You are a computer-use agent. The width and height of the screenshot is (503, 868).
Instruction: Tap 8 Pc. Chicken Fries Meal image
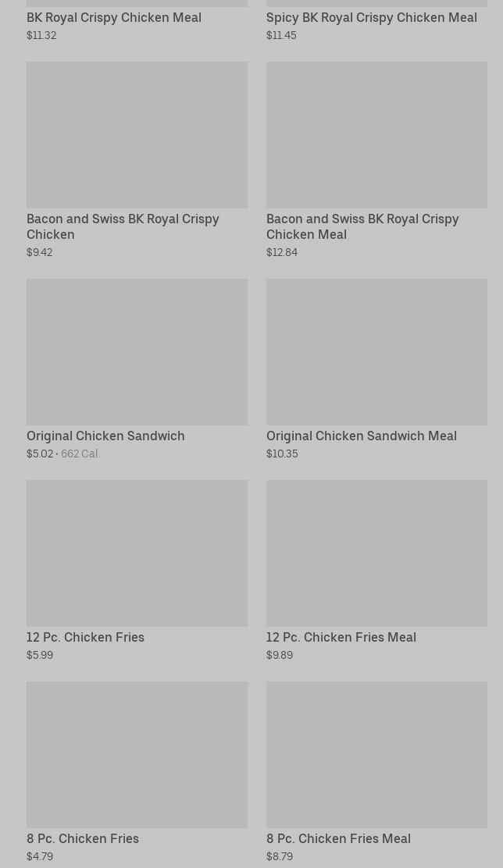point(376,754)
